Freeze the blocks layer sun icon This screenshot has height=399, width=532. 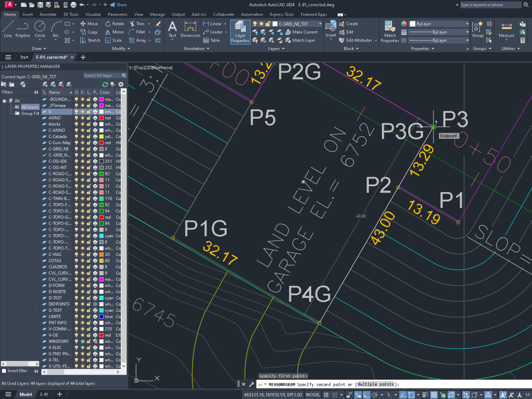coord(83,124)
